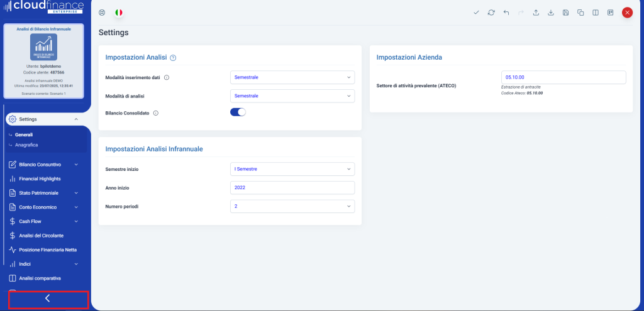Click the ATECO field showing 05.10.00
The image size is (644, 311).
coord(563,77)
